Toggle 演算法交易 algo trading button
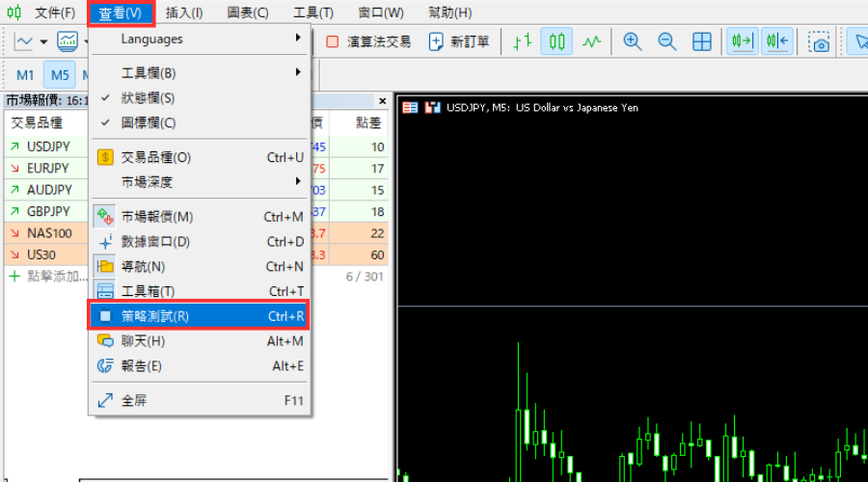The image size is (868, 482). tap(367, 41)
